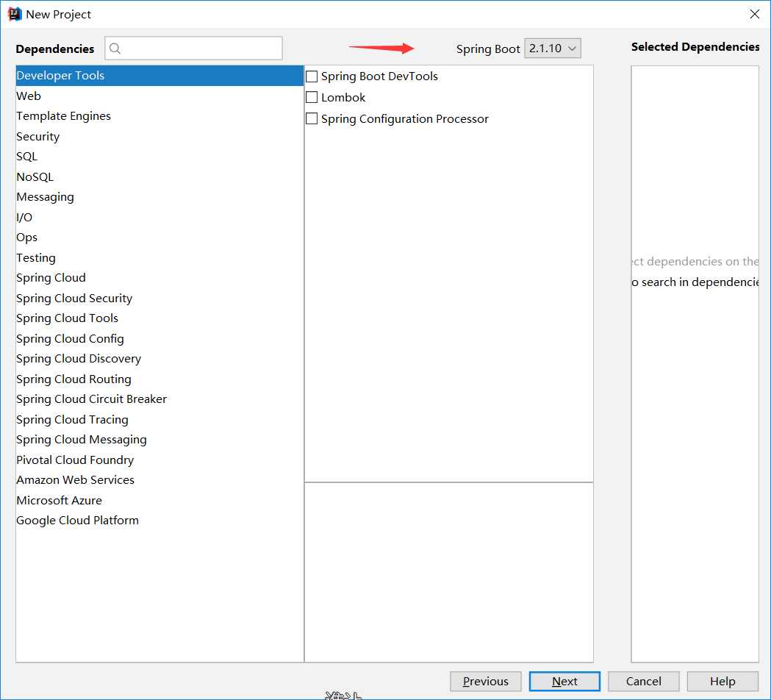Click the Selected Dependencies panel area
This screenshot has width=771, height=700.
pyautogui.click(x=695, y=364)
